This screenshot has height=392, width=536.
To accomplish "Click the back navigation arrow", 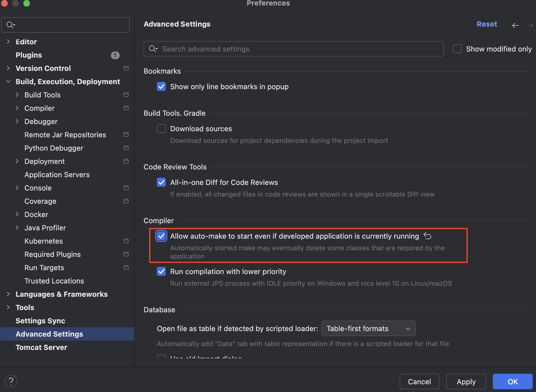I will (515, 25).
